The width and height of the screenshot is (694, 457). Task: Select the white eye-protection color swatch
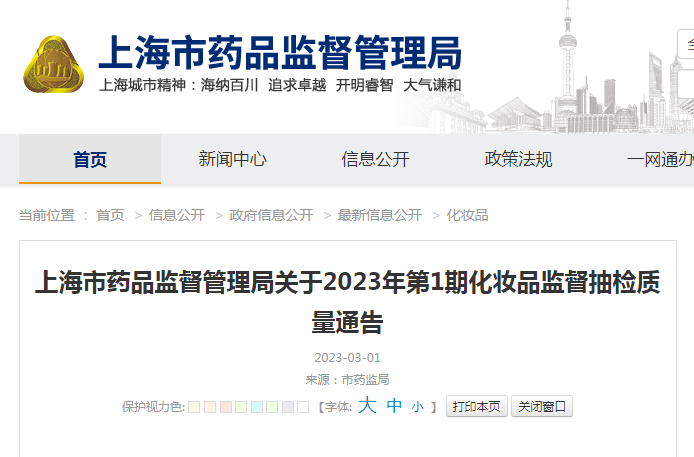(x=303, y=407)
